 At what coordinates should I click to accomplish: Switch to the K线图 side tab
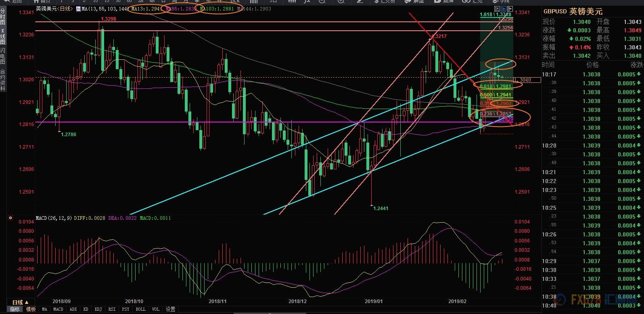(x=3, y=36)
